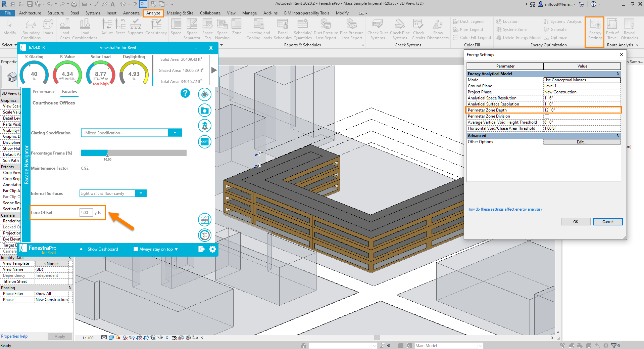This screenshot has height=349, width=644.
Task: Click the horizontal scrollbar below the 3D view
Action: [377, 338]
